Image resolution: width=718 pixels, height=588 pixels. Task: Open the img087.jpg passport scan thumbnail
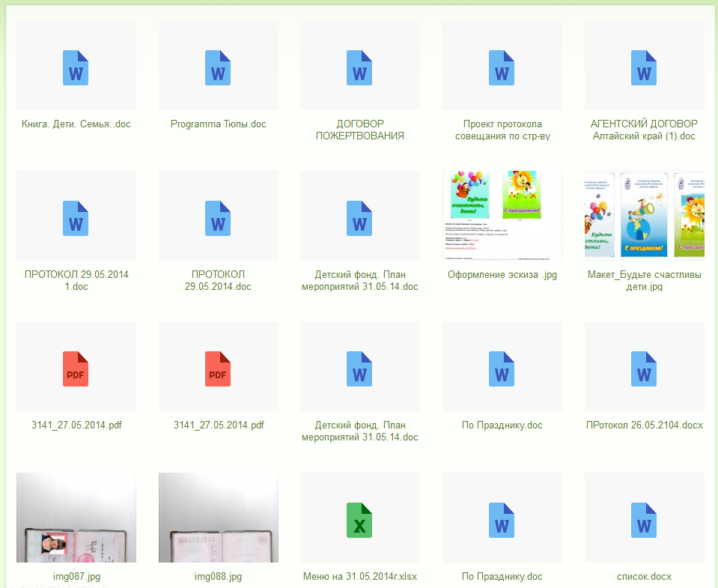[76, 518]
